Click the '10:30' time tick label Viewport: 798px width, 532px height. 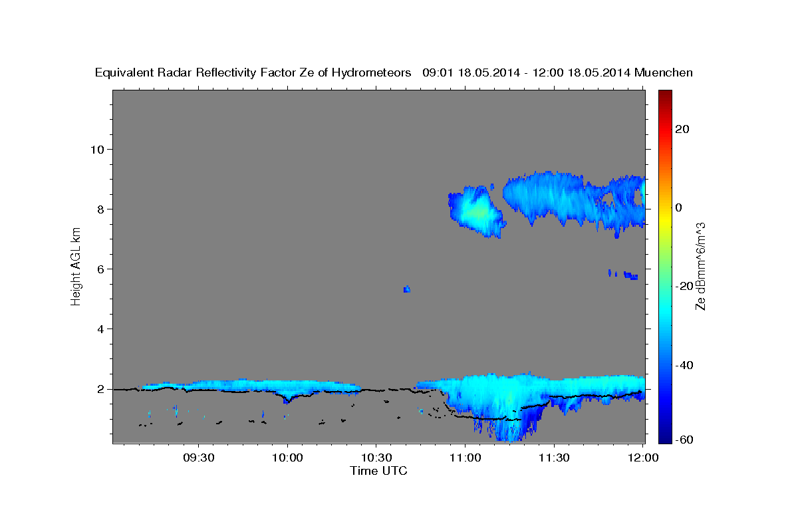pos(376,458)
